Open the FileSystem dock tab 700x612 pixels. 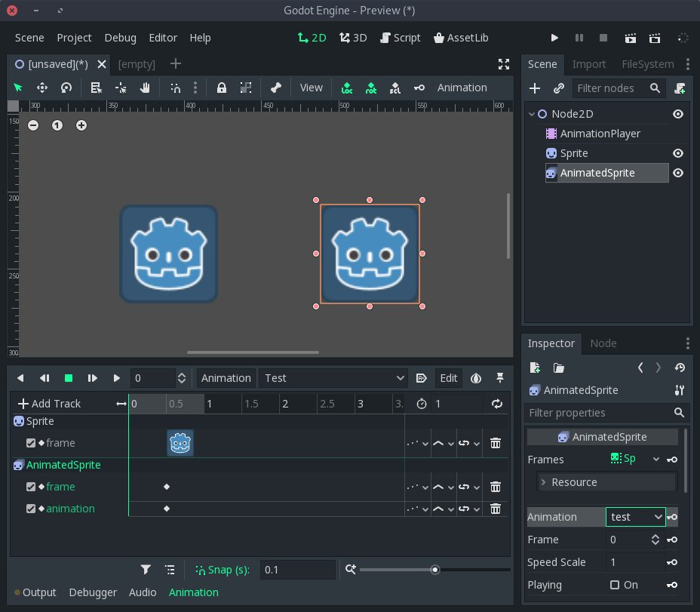[x=648, y=64]
